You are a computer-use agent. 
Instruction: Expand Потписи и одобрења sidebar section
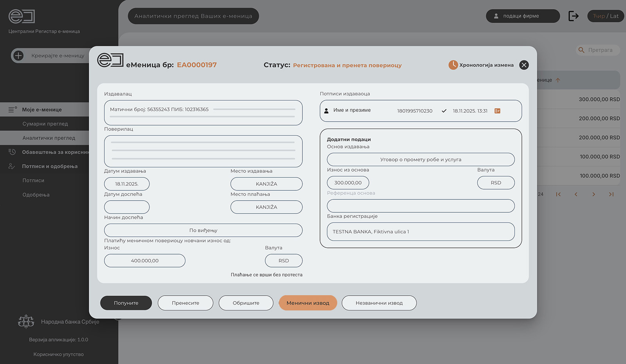49,166
